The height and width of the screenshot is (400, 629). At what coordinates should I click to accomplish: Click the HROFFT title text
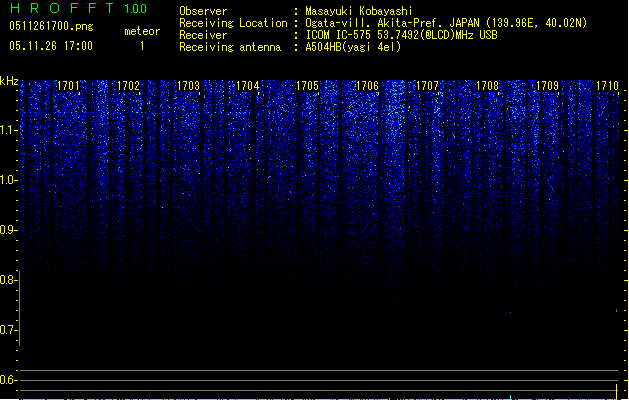click(x=62, y=8)
